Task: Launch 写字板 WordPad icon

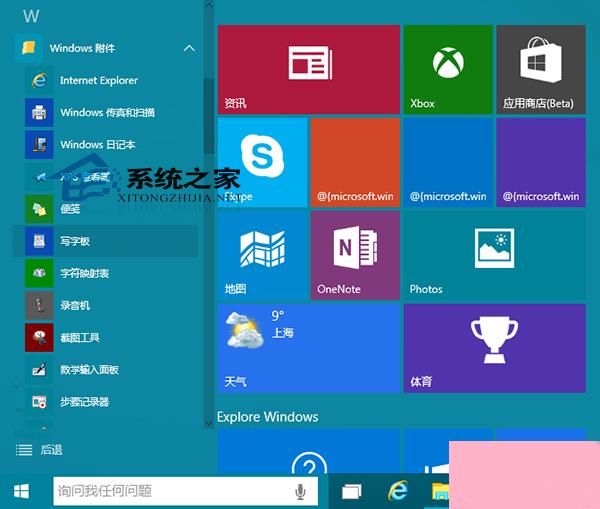Action: (39, 241)
